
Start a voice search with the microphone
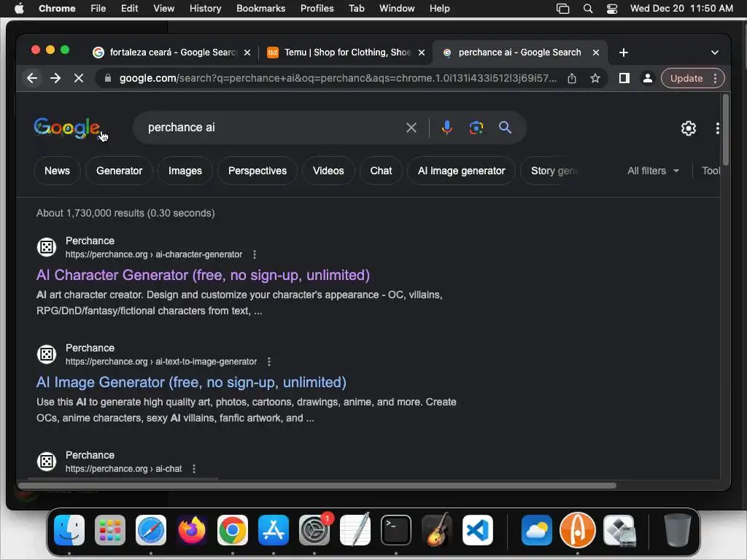[x=446, y=128]
